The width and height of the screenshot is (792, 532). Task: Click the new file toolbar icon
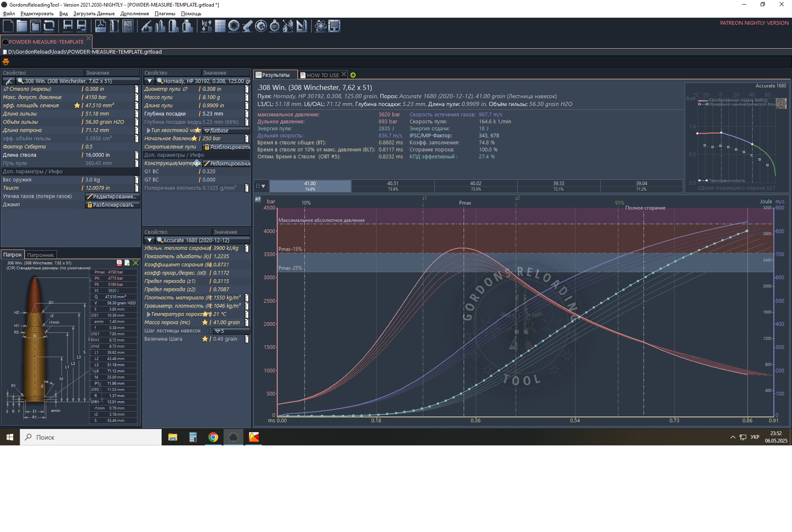8,26
